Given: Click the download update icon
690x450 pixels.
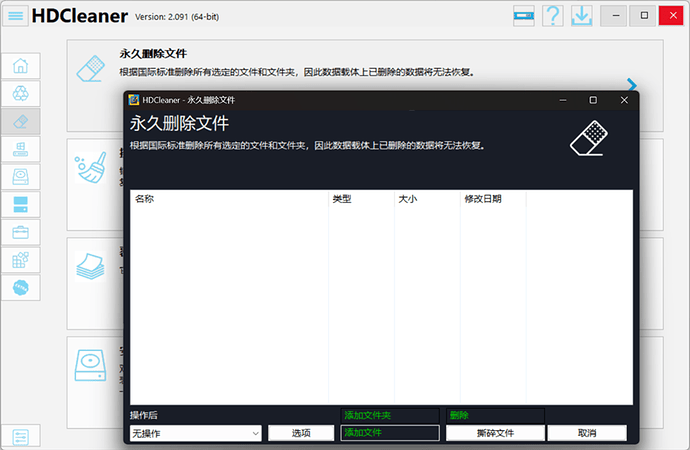Looking at the screenshot, I should pos(582,16).
